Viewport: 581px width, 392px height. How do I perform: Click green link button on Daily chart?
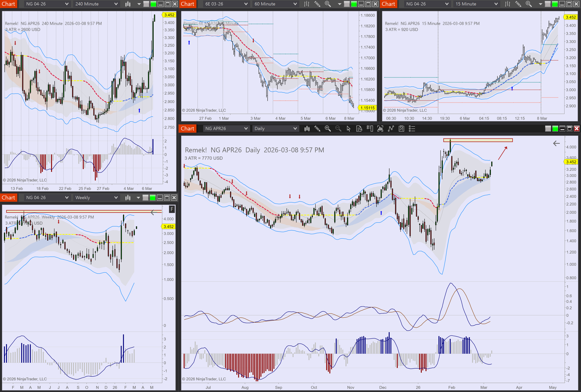click(x=555, y=129)
